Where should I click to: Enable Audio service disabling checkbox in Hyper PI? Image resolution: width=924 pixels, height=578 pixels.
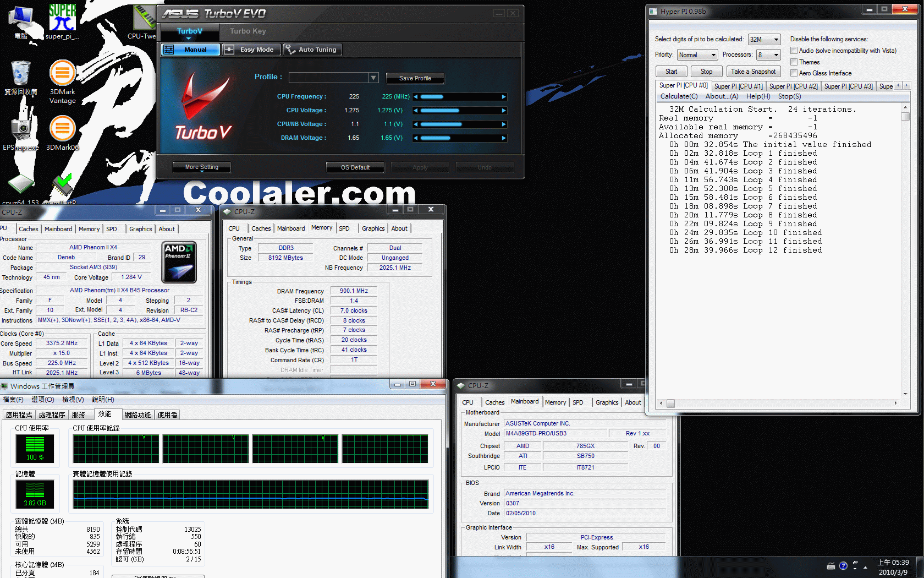tap(794, 51)
